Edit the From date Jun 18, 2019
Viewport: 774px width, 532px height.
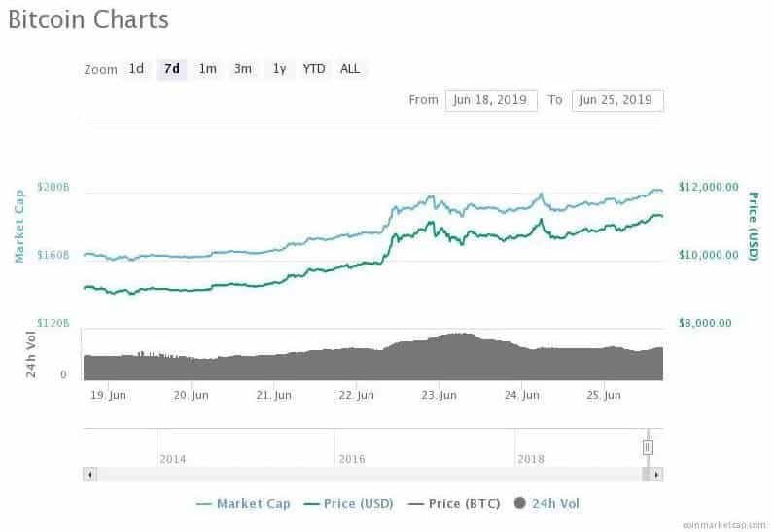pos(491,101)
